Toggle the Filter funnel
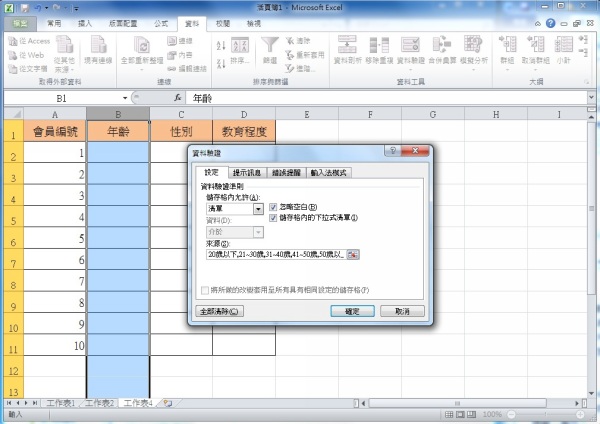The width and height of the screenshot is (600, 424). coord(270,50)
